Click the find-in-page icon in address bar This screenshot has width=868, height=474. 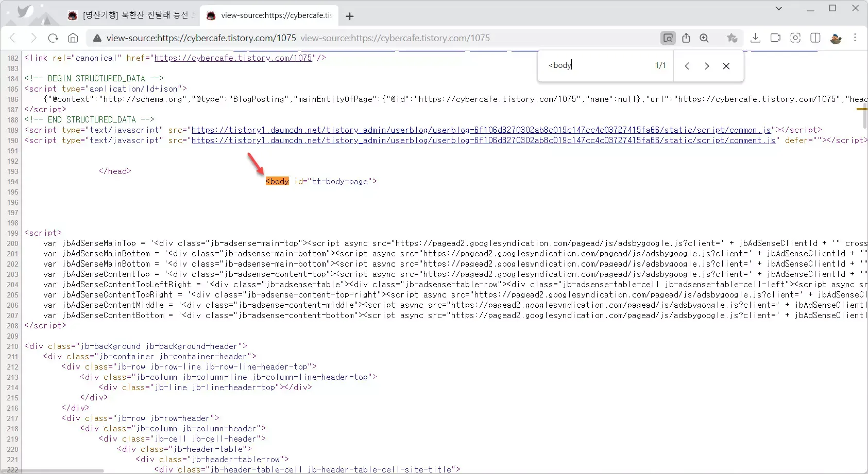[x=668, y=38]
